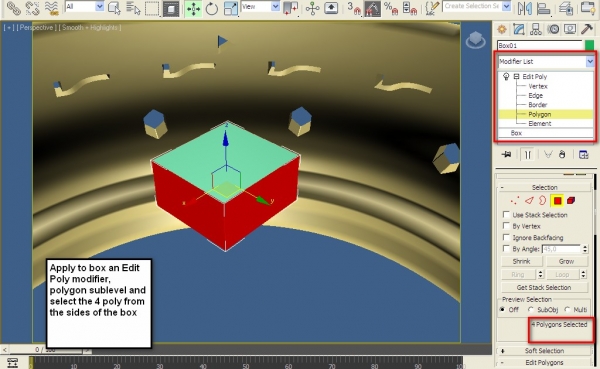This screenshot has height=369, width=600.
Task: Select the SubObj preview radio button
Action: coord(531,309)
